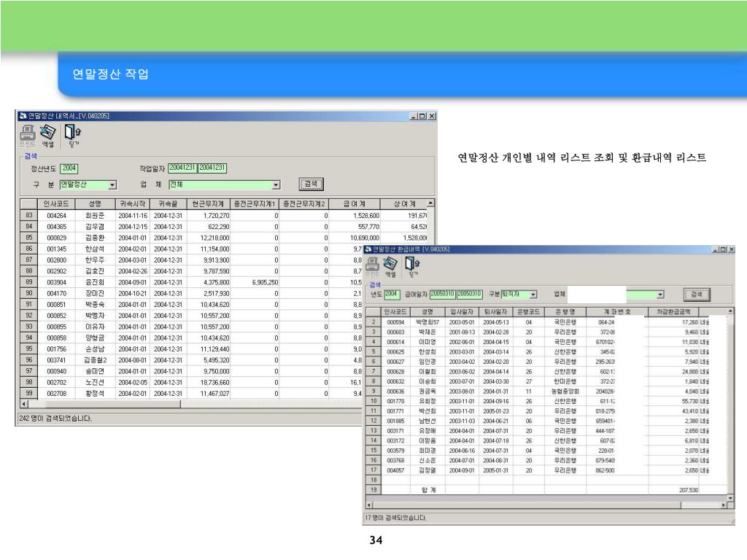Select row header 83 in 내역서 grid
Screen dimensions: 747x560
29,215
